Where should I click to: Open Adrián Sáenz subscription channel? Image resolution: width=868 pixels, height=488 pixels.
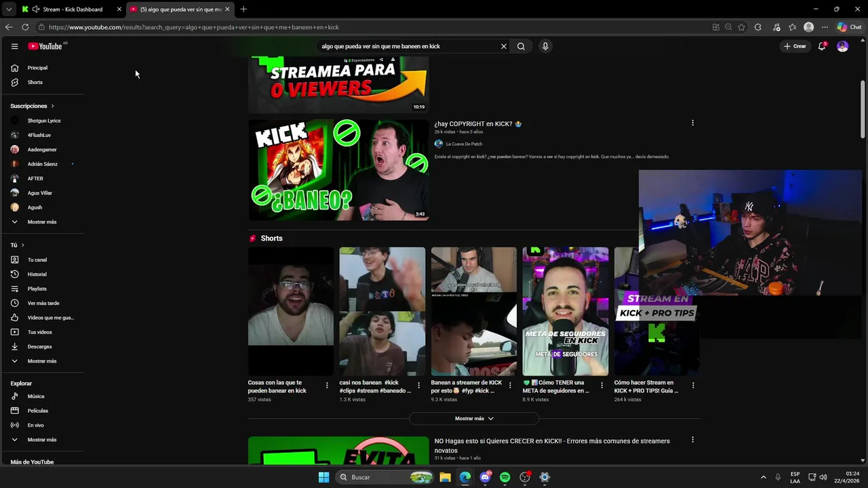tap(43, 164)
